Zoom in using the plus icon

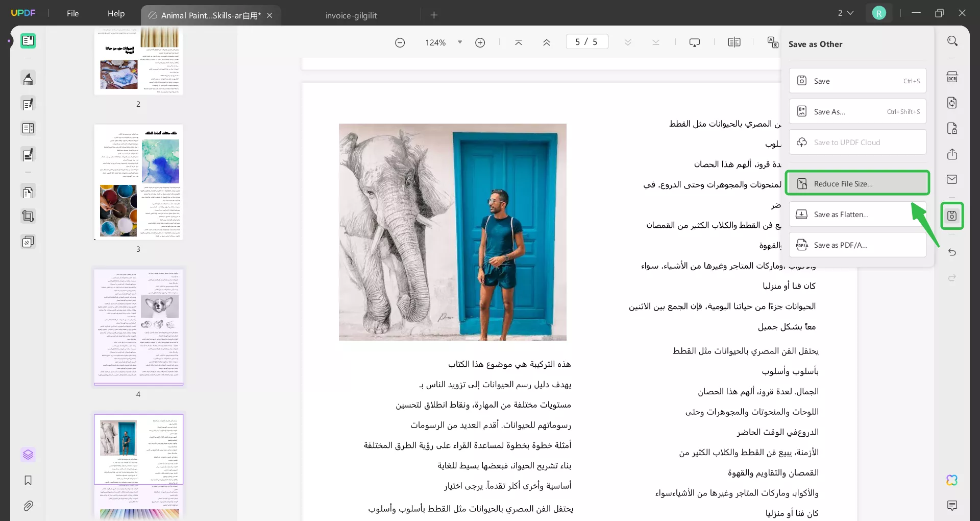[x=480, y=42]
